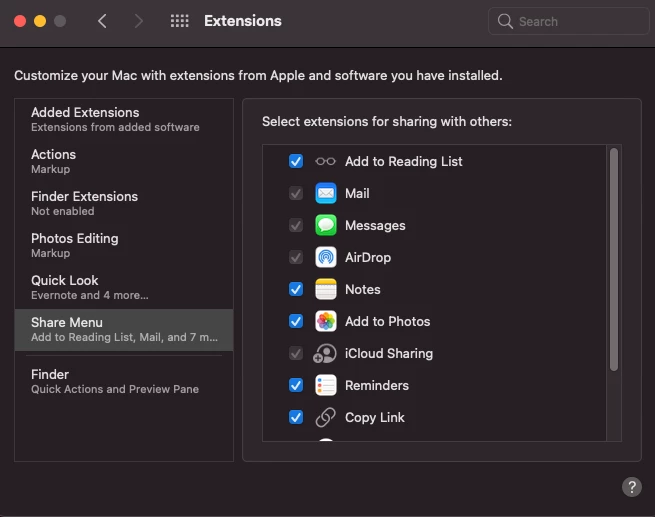Open help with the question mark button

632,487
